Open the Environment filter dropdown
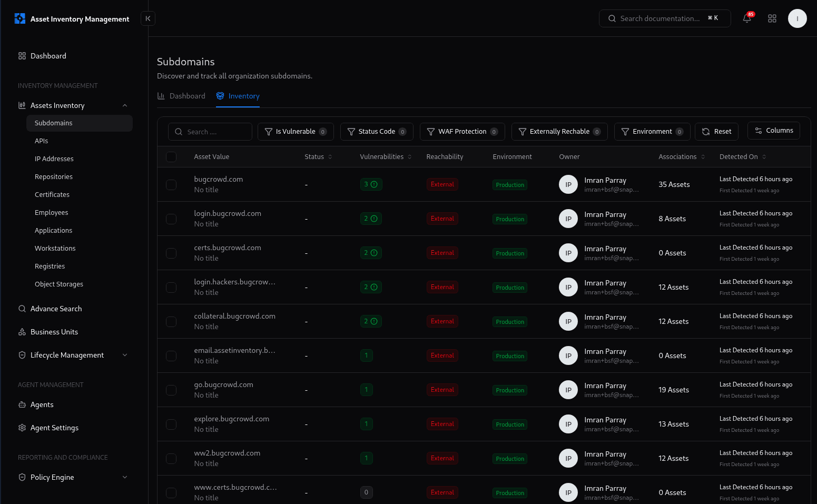Viewport: 817px width, 504px height. pos(652,132)
